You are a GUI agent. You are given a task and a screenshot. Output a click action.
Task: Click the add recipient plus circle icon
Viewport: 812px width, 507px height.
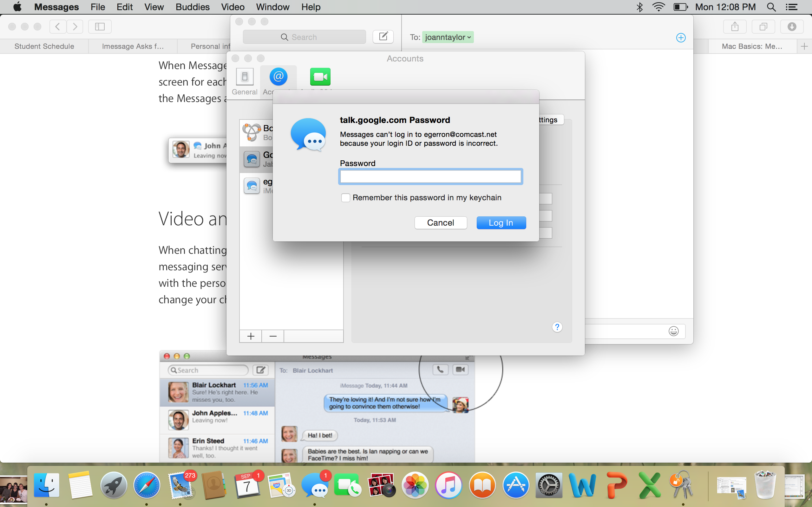pos(680,38)
